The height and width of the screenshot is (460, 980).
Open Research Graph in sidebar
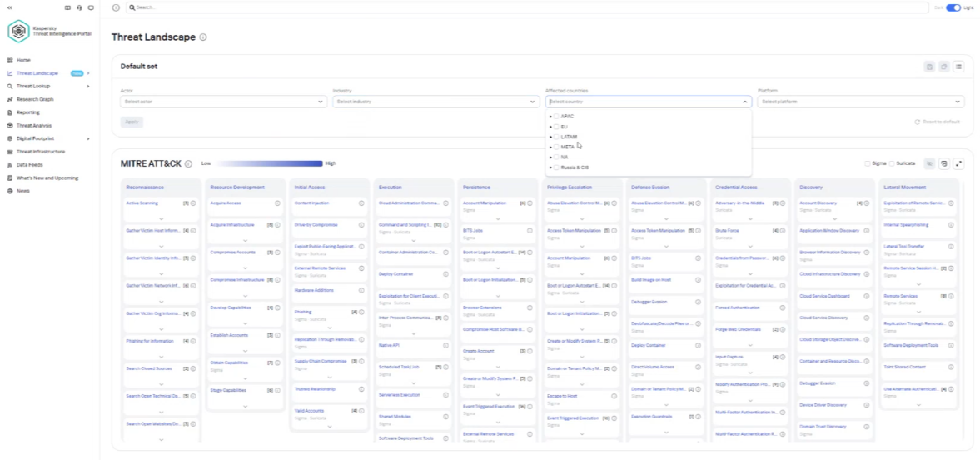click(x=35, y=99)
